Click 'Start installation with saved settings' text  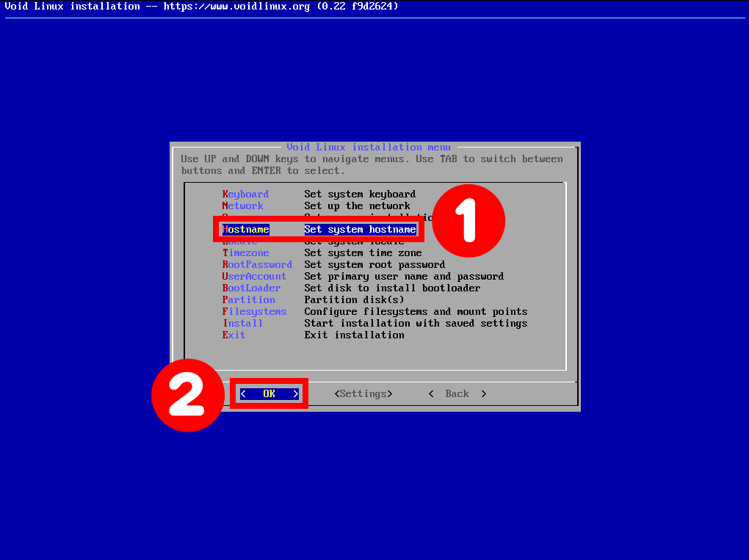416,323
